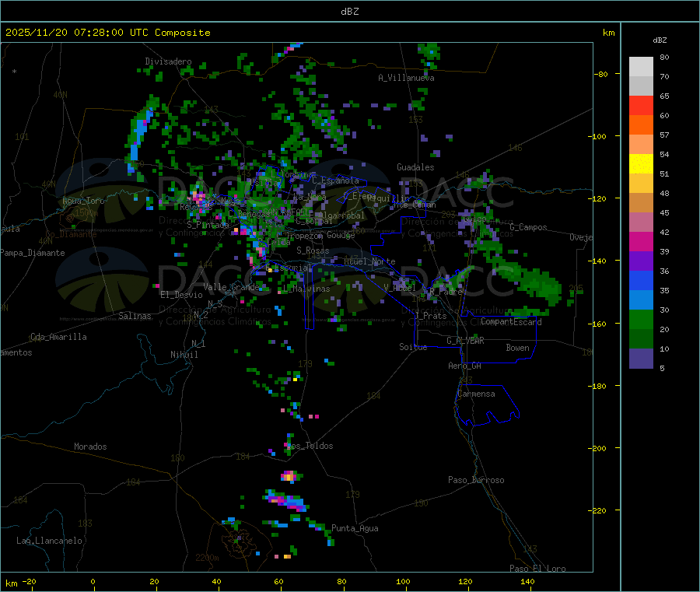
Task: Select the 'Soitue' map label
Action: pos(413,347)
